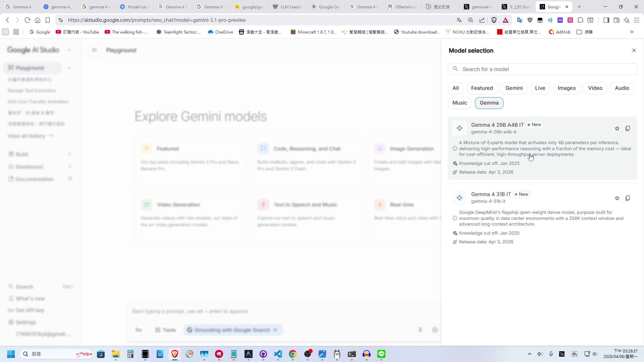The image size is (644, 362).
Task: Reload the current page
Action: [x=28, y=20]
